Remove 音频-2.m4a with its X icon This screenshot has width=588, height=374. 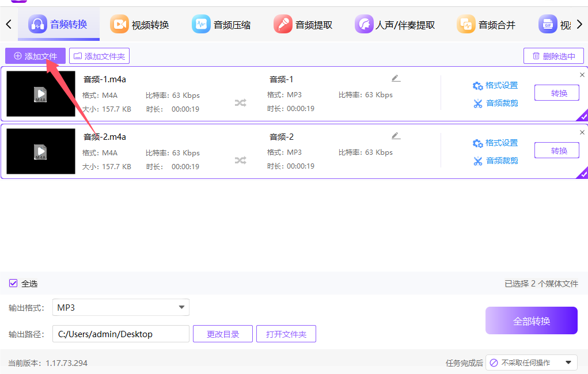(x=582, y=132)
